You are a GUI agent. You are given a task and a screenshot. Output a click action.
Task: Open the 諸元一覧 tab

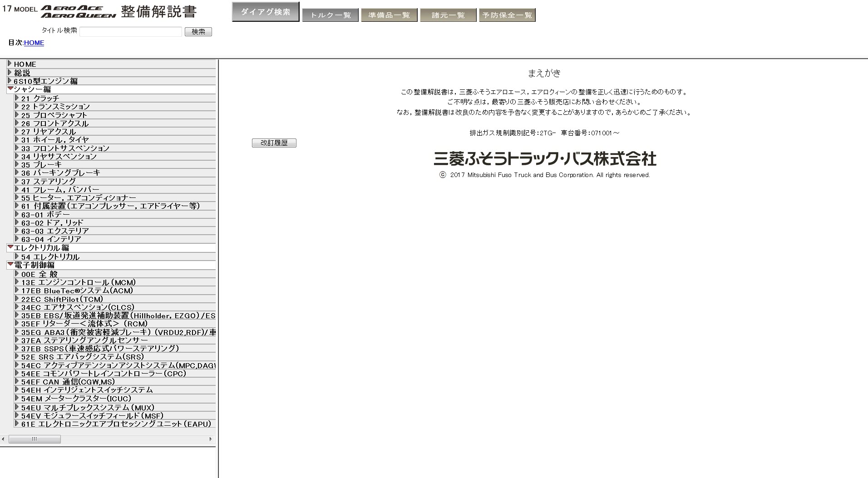[448, 15]
